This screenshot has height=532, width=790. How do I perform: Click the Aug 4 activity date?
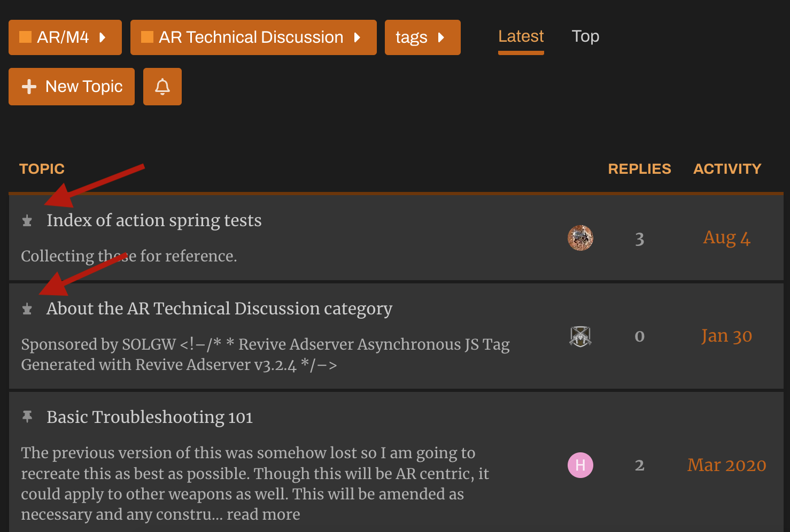pos(726,238)
